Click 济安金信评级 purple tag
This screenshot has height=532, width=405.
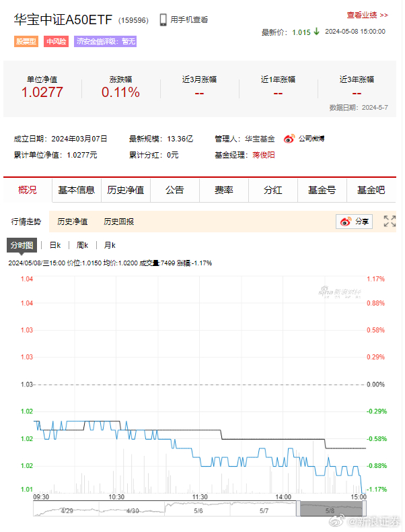(x=106, y=41)
